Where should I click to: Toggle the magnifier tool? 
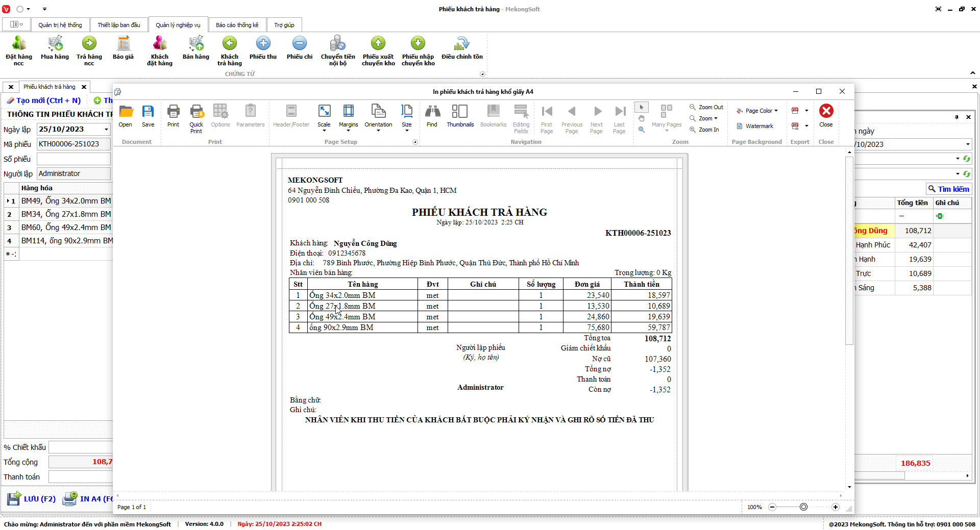[642, 130]
